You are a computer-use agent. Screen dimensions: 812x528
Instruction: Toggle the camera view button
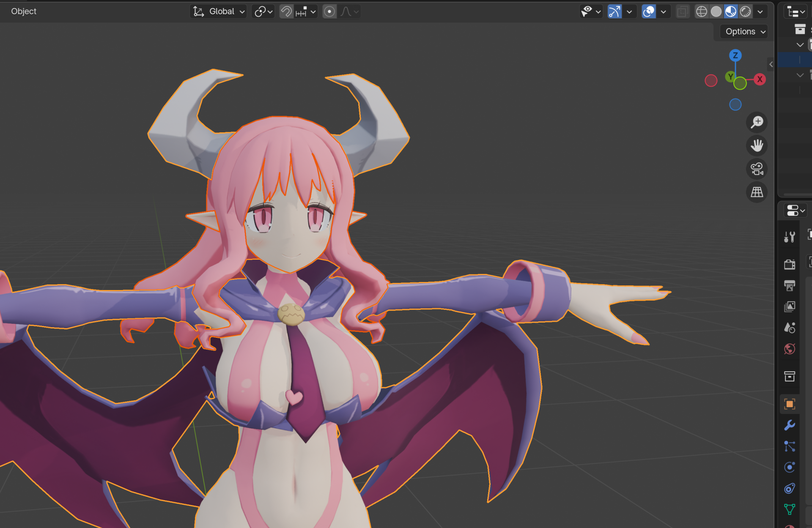click(757, 169)
